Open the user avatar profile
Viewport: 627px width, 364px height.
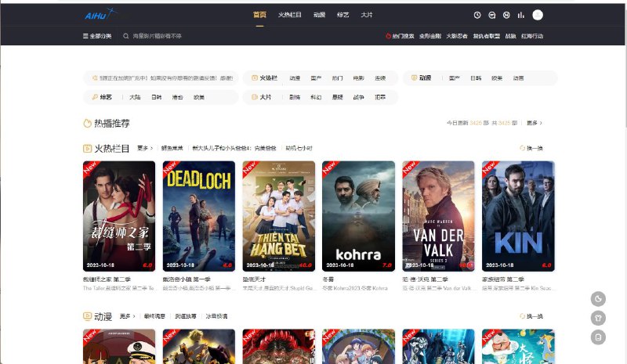click(x=538, y=15)
